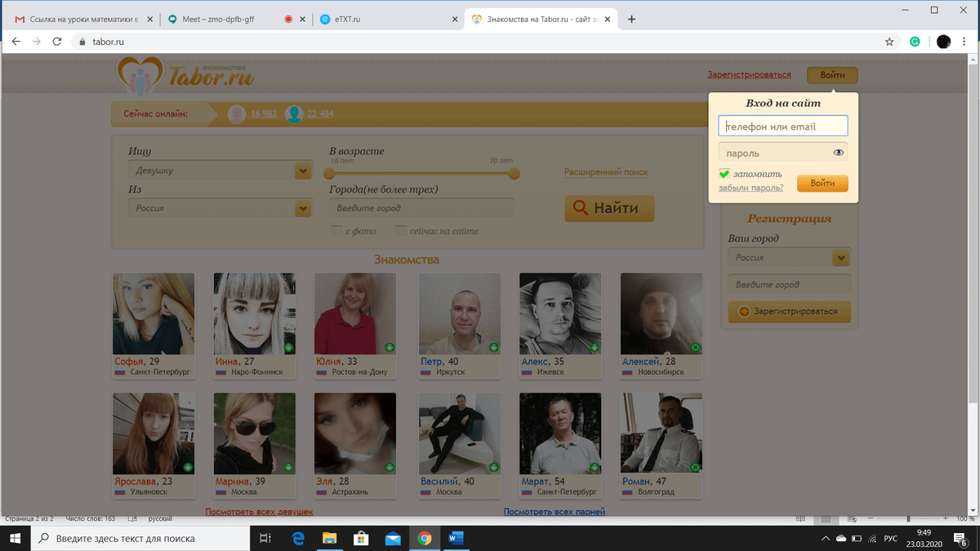980x551 pixels.
Task: Click 'Зарегистрироваться' registration button
Action: coord(789,312)
